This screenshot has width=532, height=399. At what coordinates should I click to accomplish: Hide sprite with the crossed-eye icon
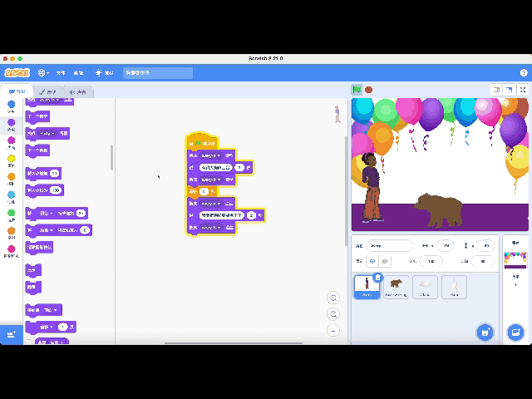385,261
